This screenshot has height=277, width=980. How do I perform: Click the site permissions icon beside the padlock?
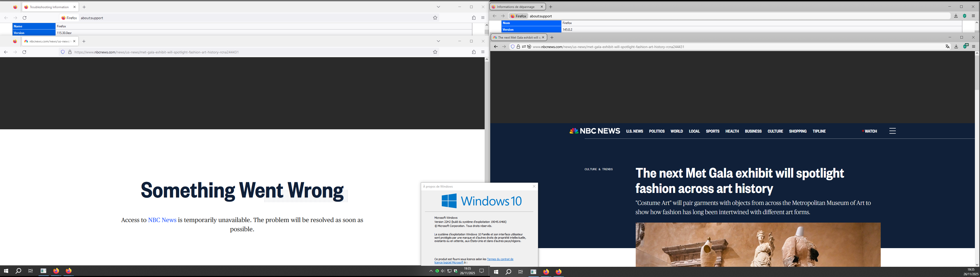[x=524, y=47]
